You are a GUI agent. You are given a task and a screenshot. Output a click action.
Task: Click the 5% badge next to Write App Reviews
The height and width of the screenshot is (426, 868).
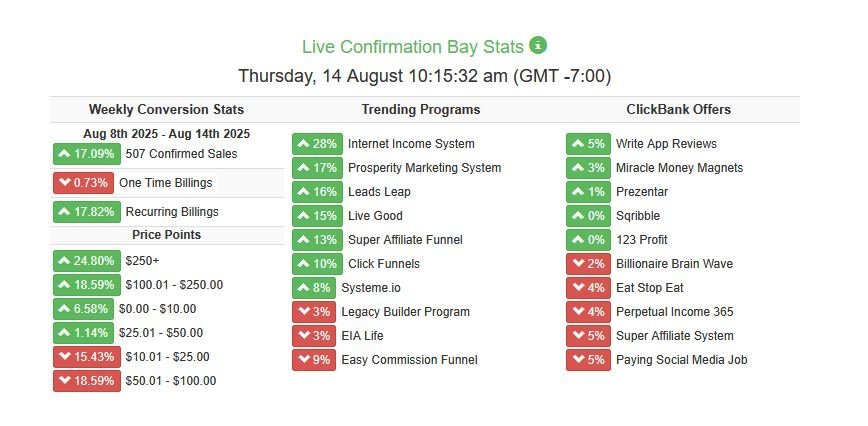tap(588, 144)
